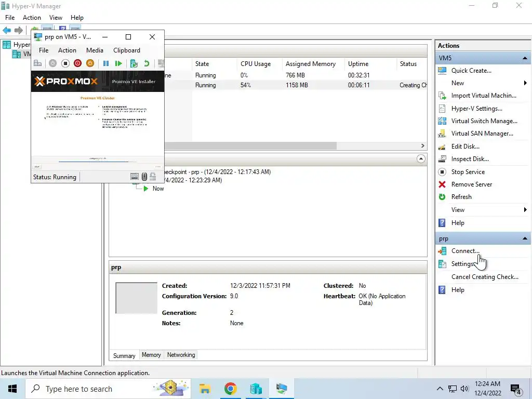This screenshot has height=399, width=532.
Task: Click the green Reset play icon in VM toolbar
Action: click(118, 63)
